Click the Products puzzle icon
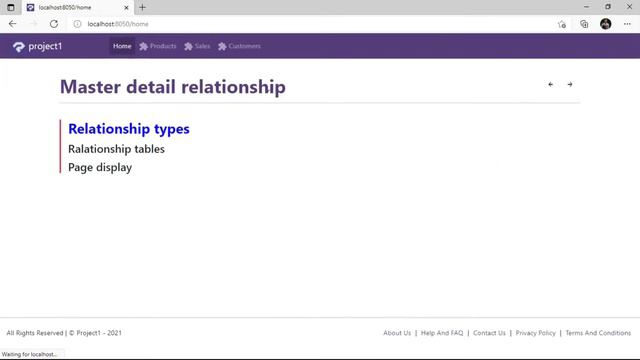640x360 pixels. pos(143,47)
